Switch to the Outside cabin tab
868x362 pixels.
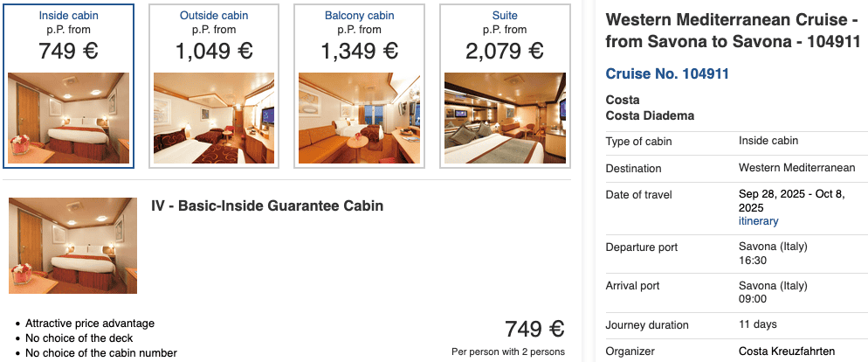click(214, 16)
